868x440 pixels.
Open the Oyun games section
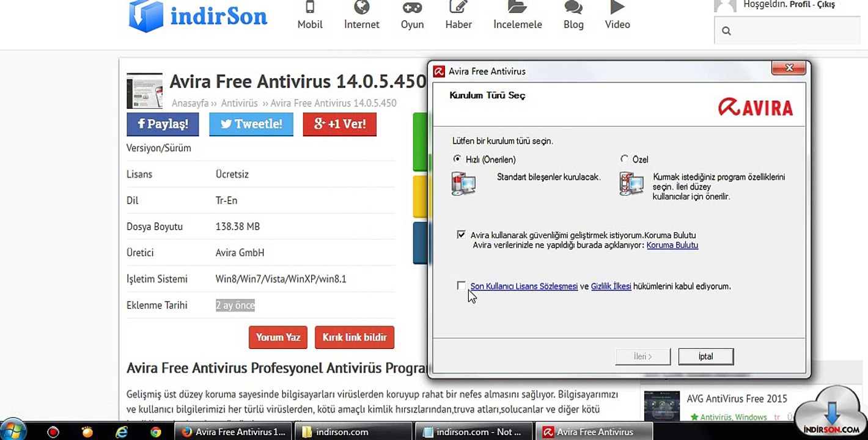412,16
